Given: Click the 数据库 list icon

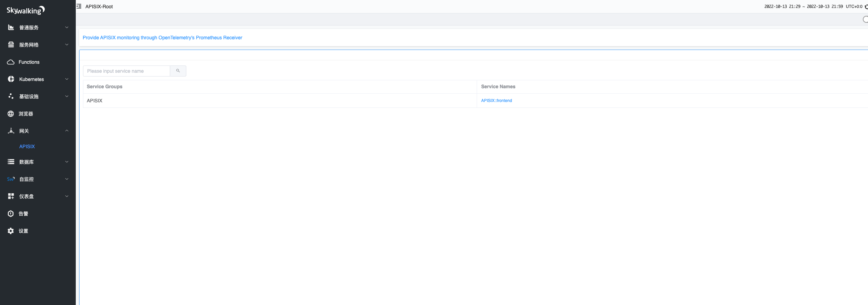Looking at the screenshot, I should (11, 162).
